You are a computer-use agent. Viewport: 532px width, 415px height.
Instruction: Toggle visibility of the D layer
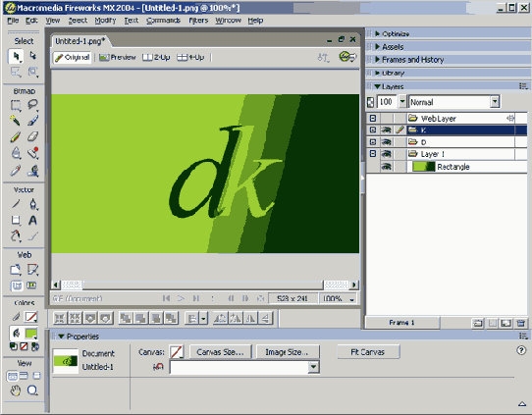point(386,142)
